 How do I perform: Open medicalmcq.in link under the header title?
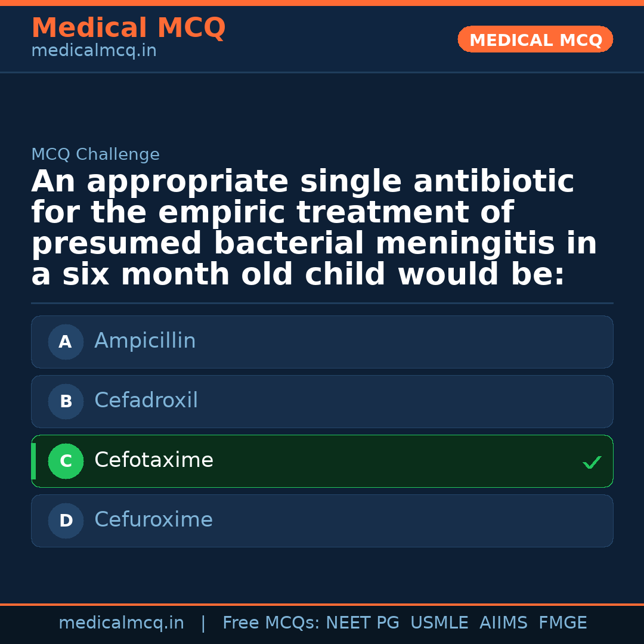pyautogui.click(x=94, y=51)
